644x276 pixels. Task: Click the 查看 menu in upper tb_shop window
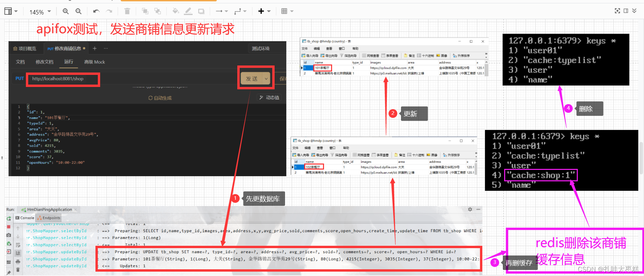329,49
